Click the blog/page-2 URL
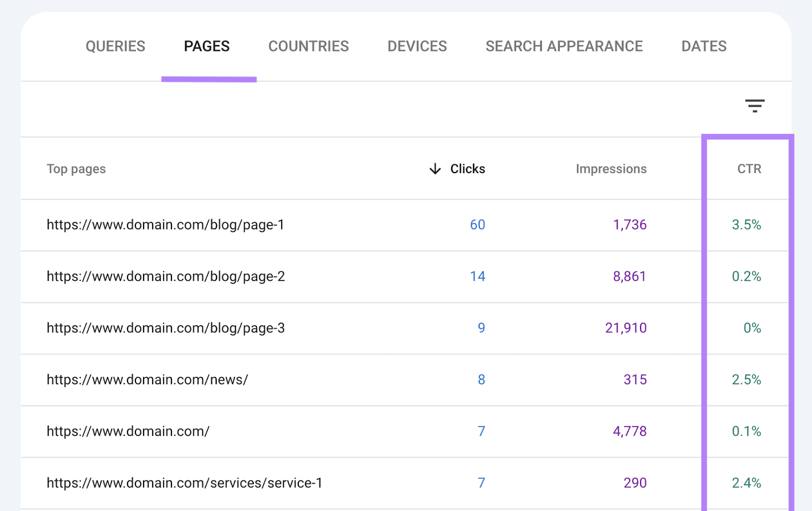Image resolution: width=812 pixels, height=511 pixels. [x=166, y=277]
